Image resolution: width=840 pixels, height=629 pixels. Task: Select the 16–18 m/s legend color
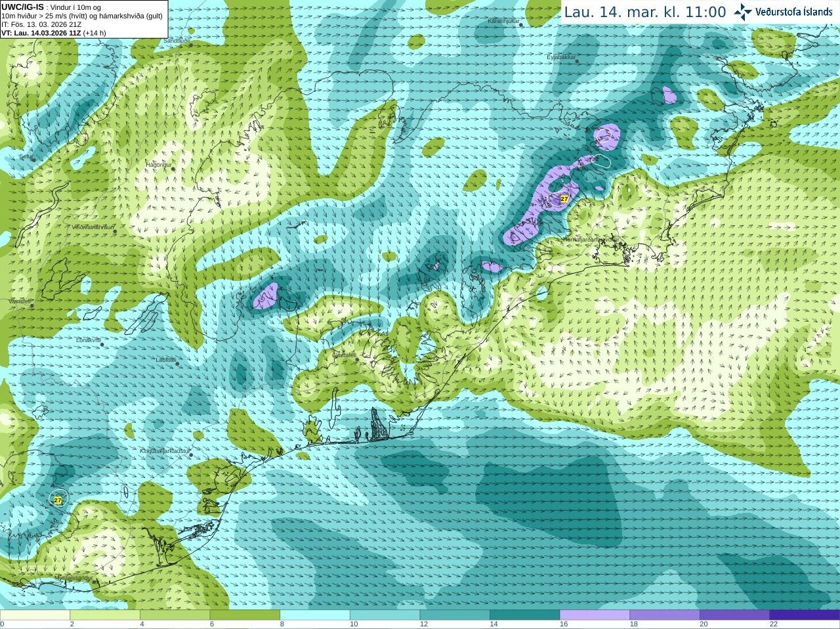tap(595, 615)
